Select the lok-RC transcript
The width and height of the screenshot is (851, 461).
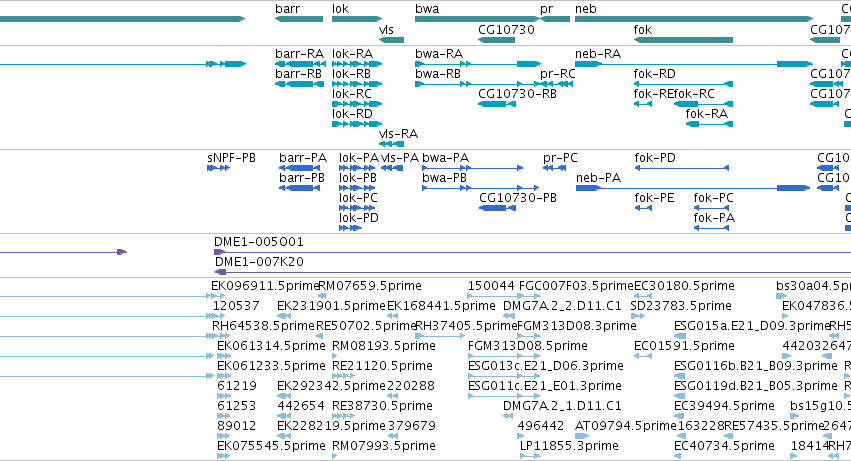357,104
